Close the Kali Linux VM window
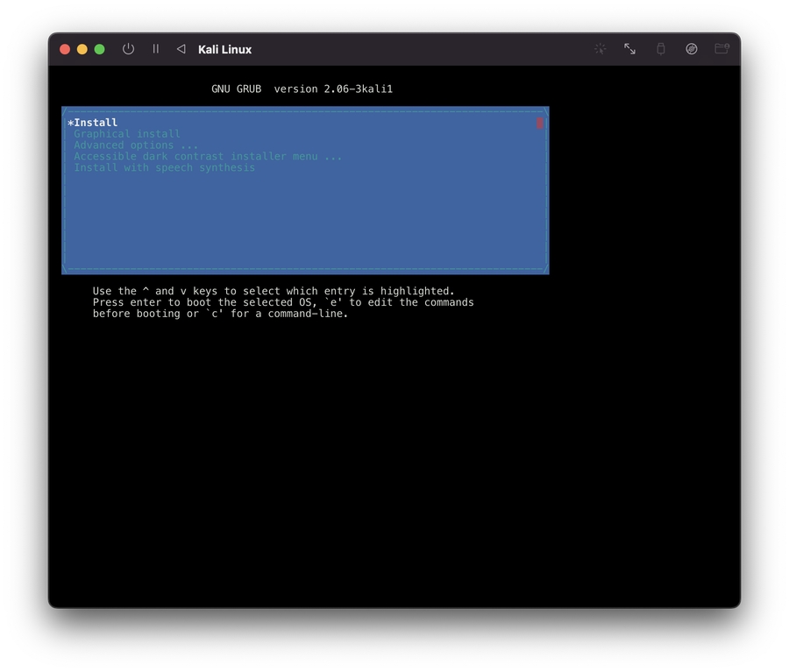The height and width of the screenshot is (672, 789). coord(65,49)
